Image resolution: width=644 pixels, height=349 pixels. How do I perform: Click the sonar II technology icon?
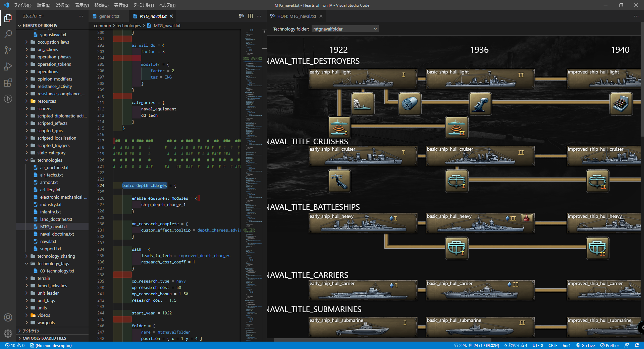click(x=457, y=127)
